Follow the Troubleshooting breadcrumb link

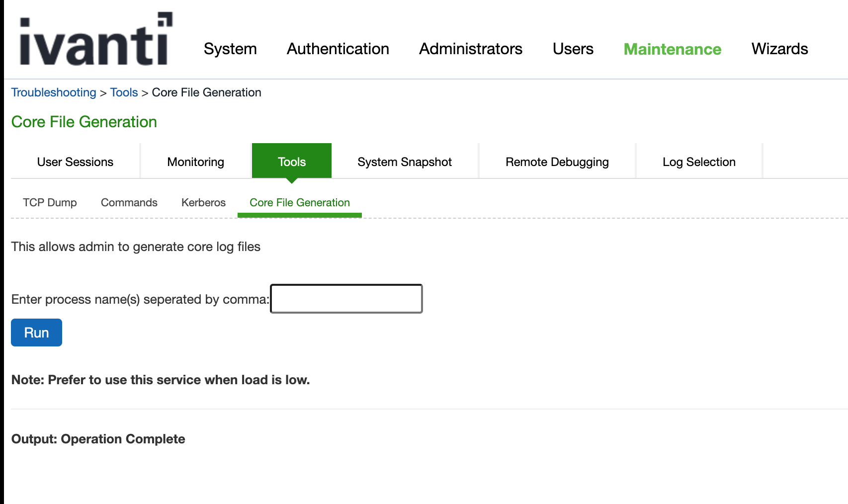pyautogui.click(x=54, y=92)
